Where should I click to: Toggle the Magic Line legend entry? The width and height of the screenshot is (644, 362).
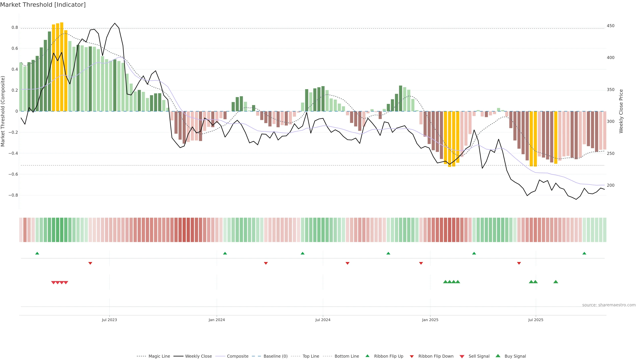tap(159, 356)
